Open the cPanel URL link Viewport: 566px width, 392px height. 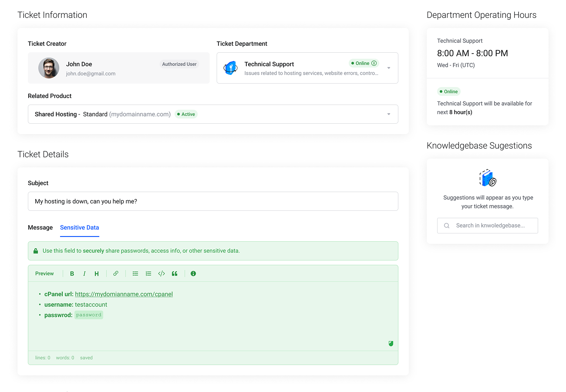point(124,294)
